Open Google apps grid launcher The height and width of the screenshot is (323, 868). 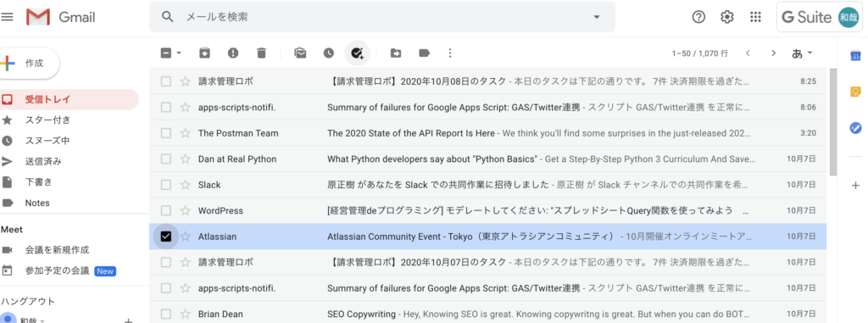(755, 17)
